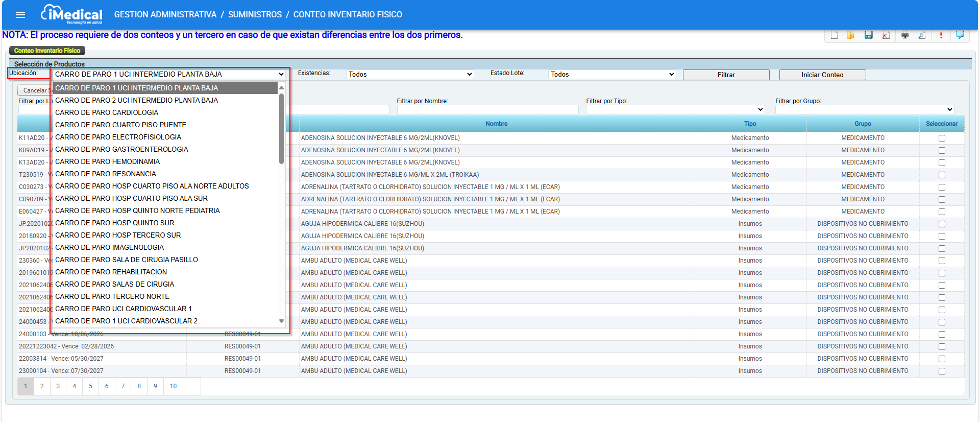Open the hamburger navigation menu

tap(20, 15)
